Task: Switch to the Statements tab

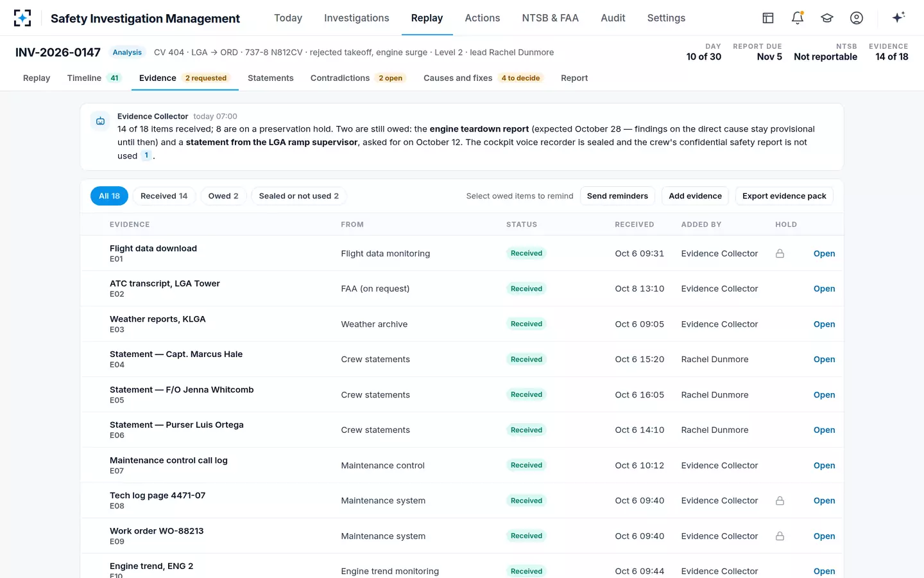Action: (x=271, y=78)
